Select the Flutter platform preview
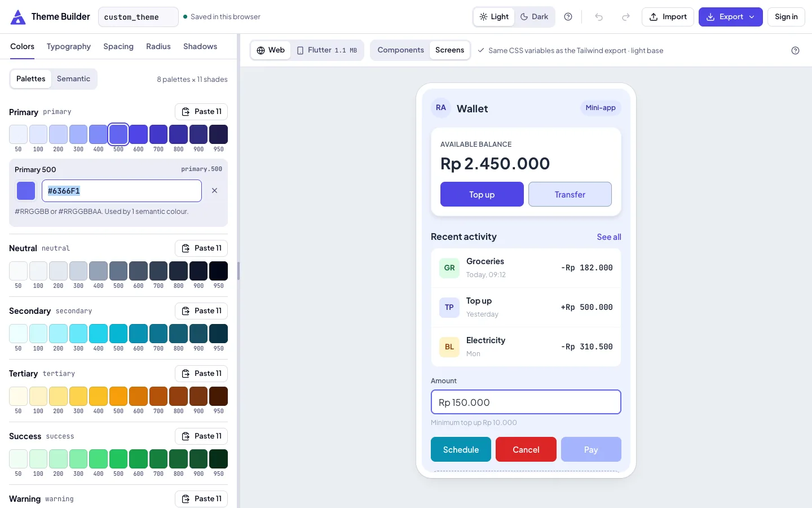Viewport: 812px width, 508px height. [x=327, y=50]
